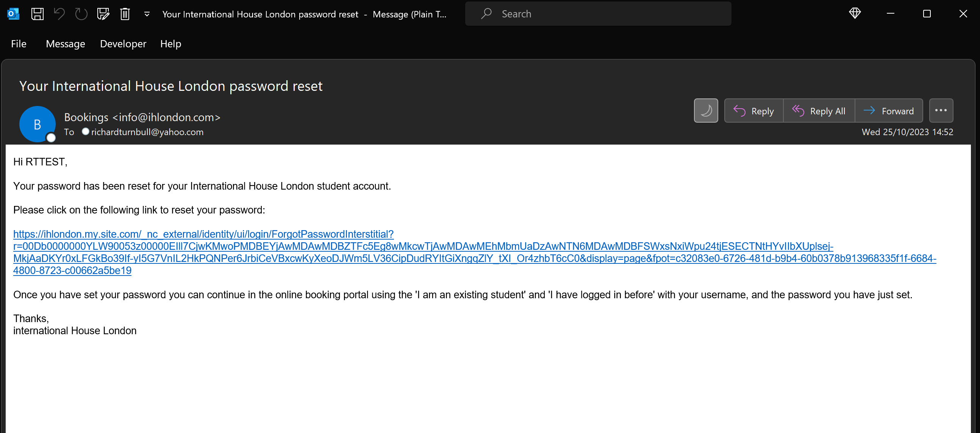Click the Reply button
Viewport: 980px width, 433px height.
click(x=753, y=111)
